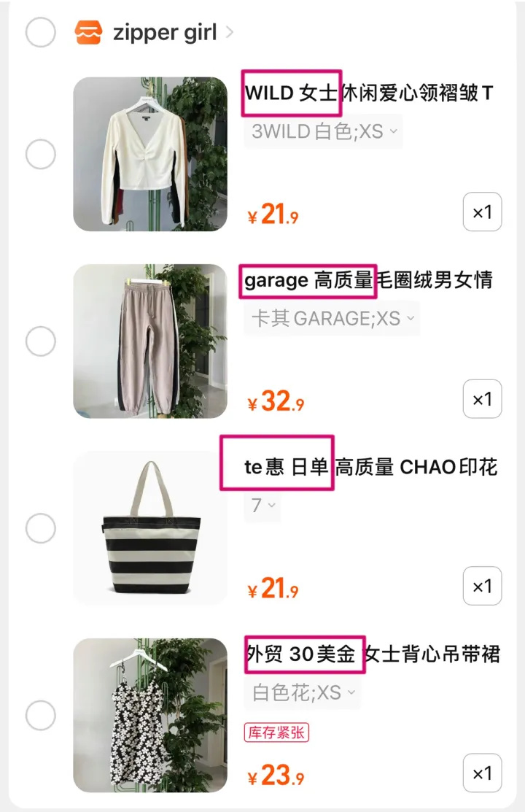Change quantity x1 for WILD T-shirt
The width and height of the screenshot is (525, 812).
(x=482, y=212)
